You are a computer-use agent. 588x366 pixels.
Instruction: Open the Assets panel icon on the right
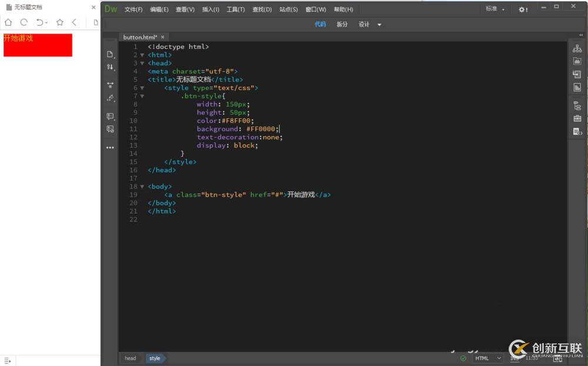point(577,60)
